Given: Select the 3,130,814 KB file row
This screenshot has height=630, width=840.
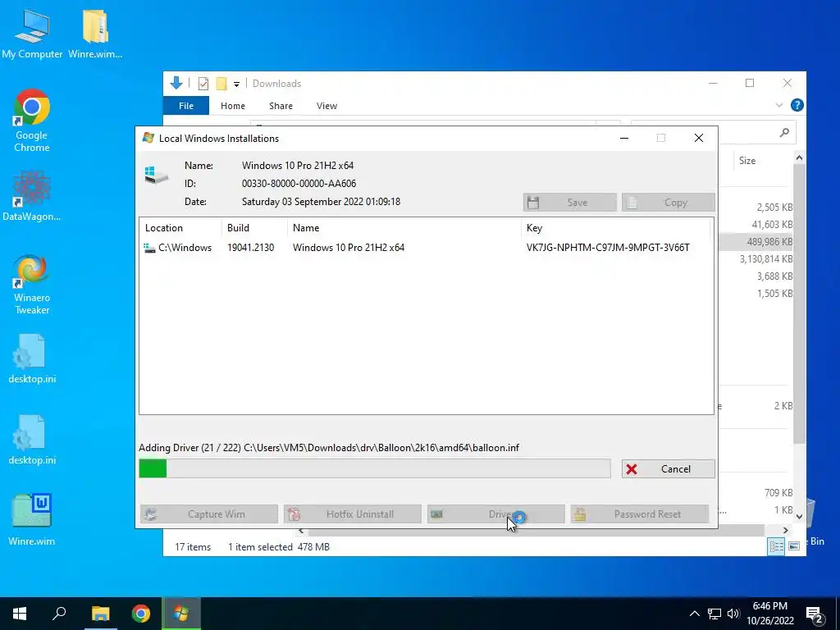Looking at the screenshot, I should pyautogui.click(x=756, y=258).
